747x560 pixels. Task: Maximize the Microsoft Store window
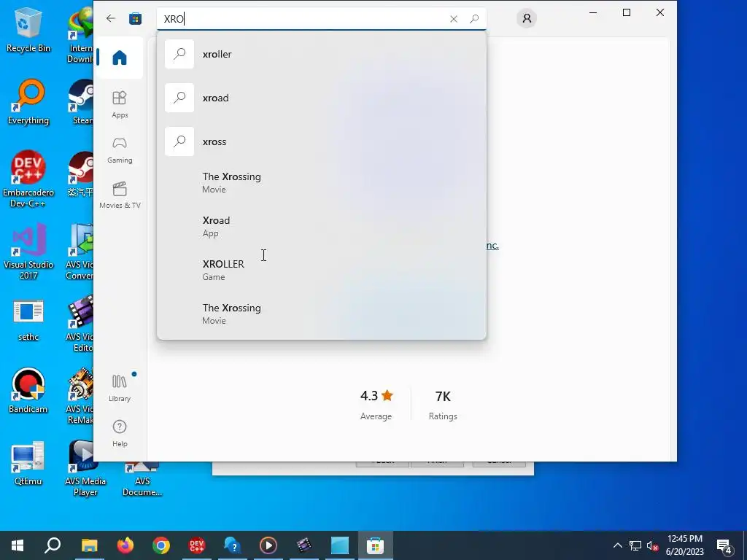pyautogui.click(x=627, y=12)
